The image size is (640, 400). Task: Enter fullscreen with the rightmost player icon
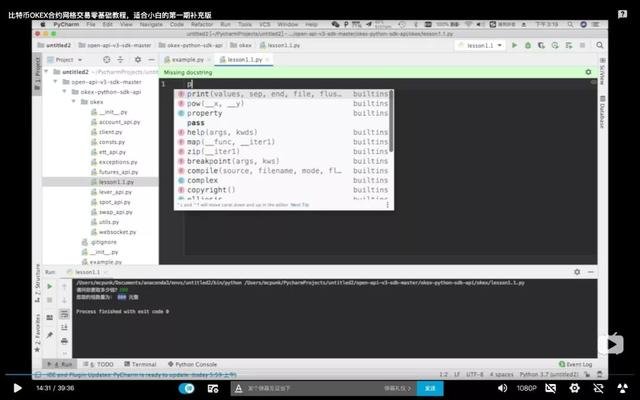click(622, 388)
